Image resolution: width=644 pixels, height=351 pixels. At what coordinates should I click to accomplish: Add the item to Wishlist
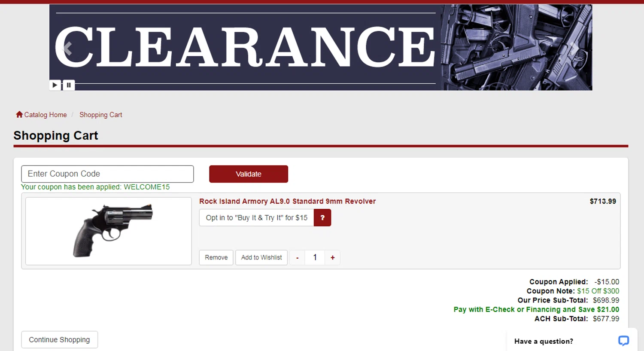click(261, 257)
